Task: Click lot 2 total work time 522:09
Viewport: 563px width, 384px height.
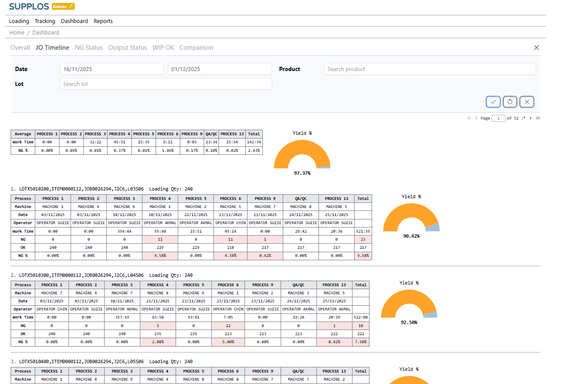Action: (361, 318)
